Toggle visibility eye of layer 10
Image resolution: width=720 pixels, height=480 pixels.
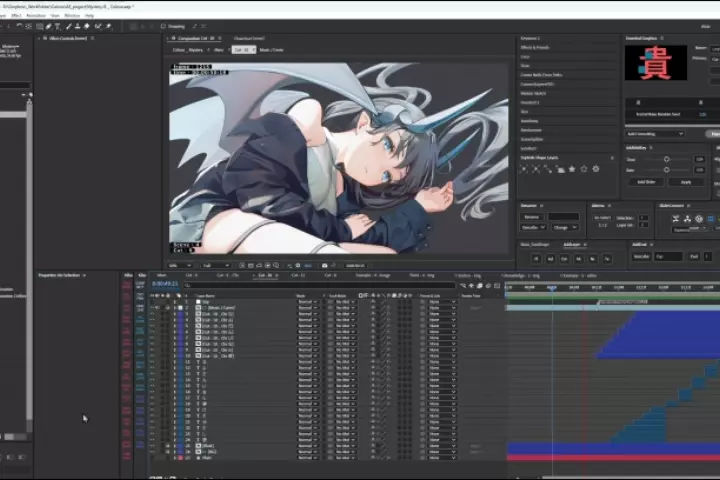tap(152, 356)
